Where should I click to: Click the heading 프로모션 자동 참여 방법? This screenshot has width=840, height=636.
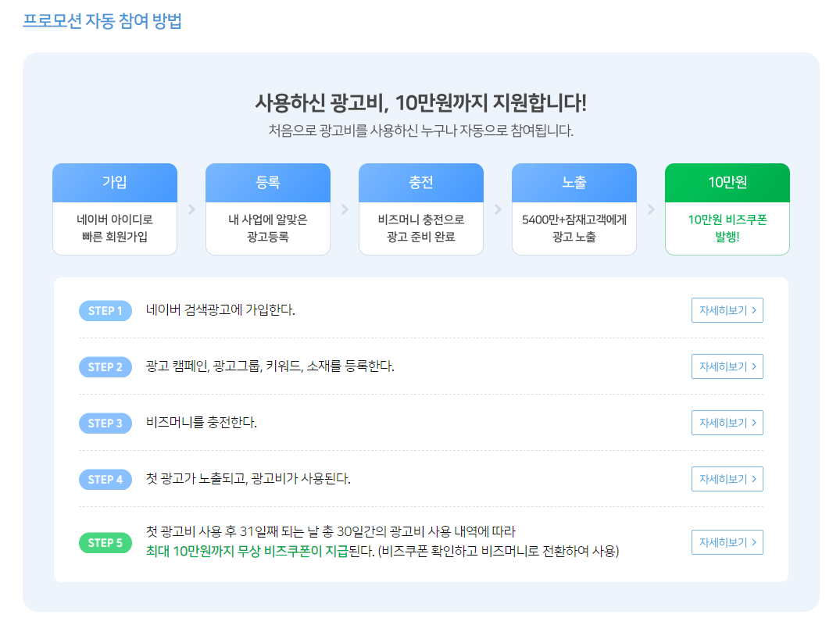[x=102, y=21]
